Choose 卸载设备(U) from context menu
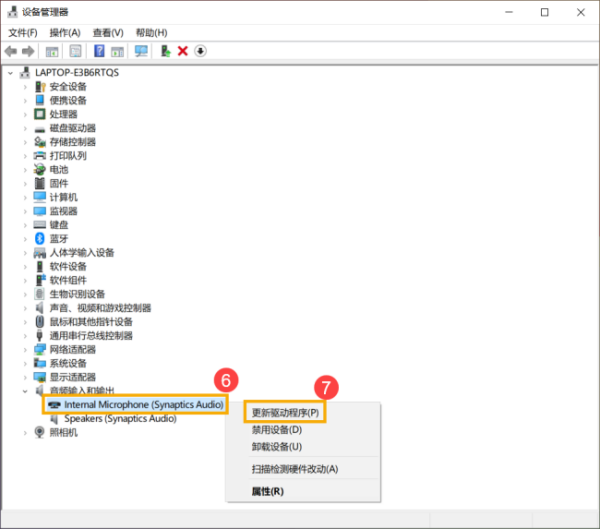Image resolution: width=600 pixels, height=529 pixels. [277, 447]
